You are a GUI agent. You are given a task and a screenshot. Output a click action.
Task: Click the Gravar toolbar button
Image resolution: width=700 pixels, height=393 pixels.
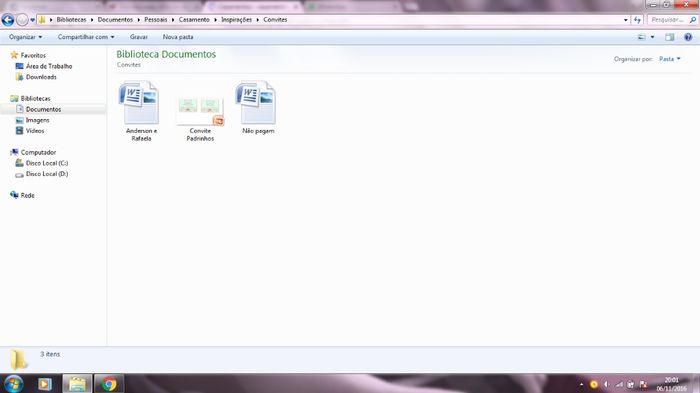[x=138, y=37]
